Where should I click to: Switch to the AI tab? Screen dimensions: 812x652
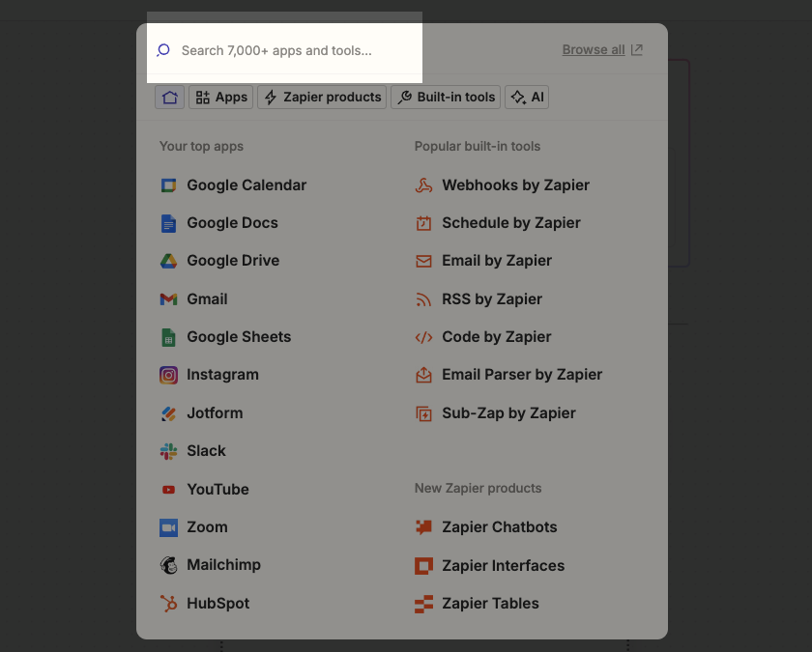tap(527, 98)
